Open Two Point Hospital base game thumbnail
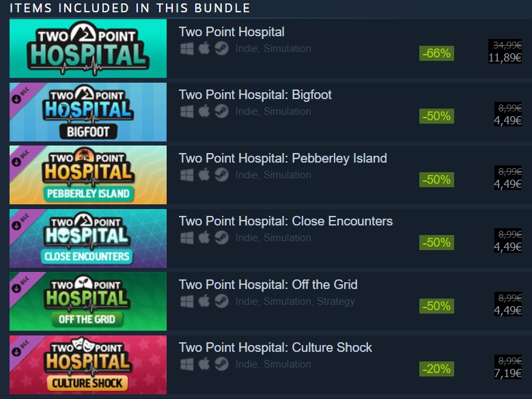This screenshot has height=399, width=532. click(x=88, y=49)
